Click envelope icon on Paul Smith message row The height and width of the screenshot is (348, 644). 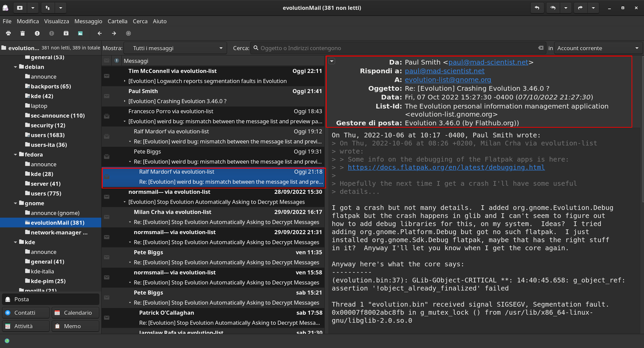coord(107,96)
